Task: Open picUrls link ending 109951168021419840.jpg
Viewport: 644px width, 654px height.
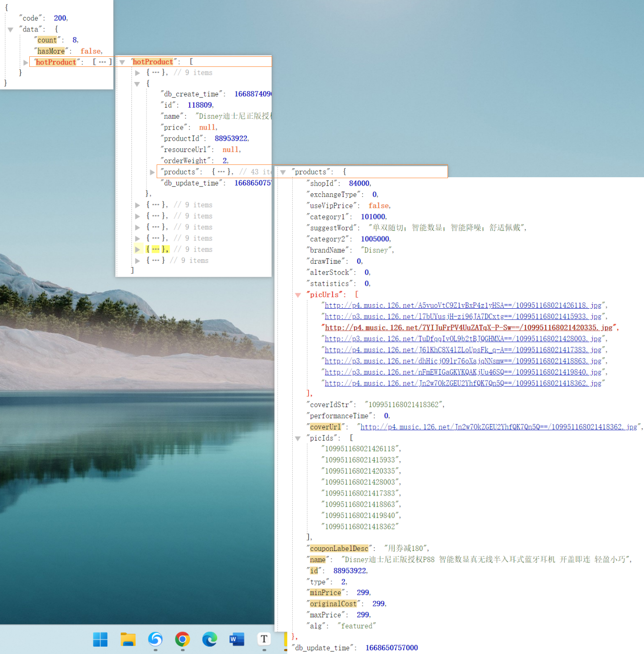Action: pyautogui.click(x=463, y=372)
